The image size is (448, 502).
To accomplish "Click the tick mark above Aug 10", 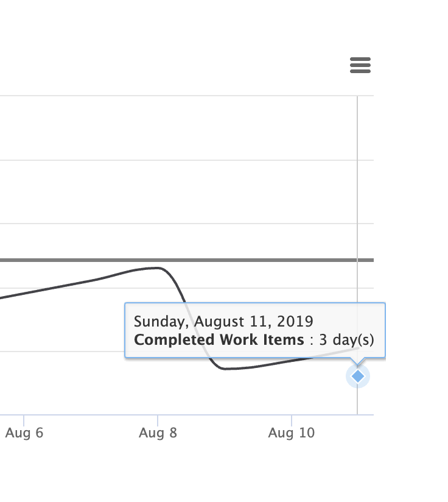I will point(292,420).
